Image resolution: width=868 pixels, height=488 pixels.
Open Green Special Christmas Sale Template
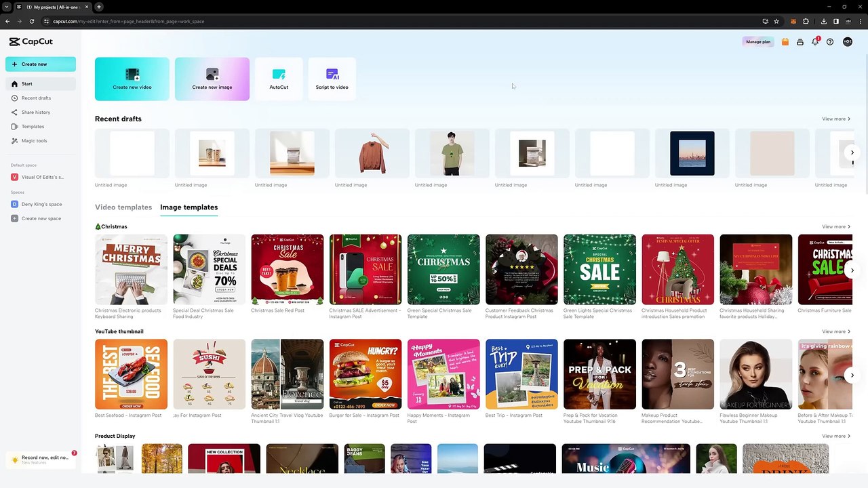pyautogui.click(x=443, y=270)
